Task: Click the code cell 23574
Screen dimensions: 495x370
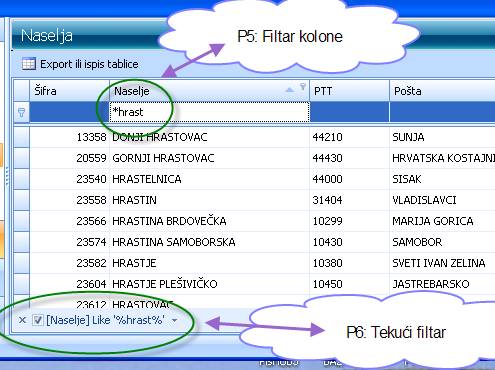Action: (x=70, y=242)
